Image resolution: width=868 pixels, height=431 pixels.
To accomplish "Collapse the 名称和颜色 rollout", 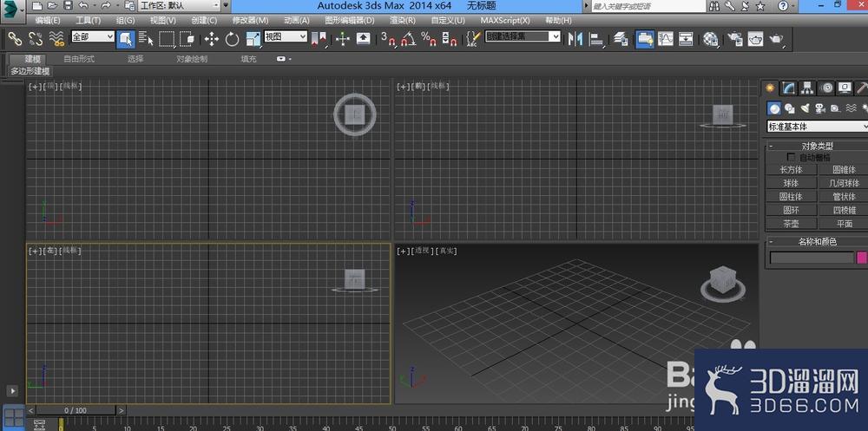I will tap(817, 242).
